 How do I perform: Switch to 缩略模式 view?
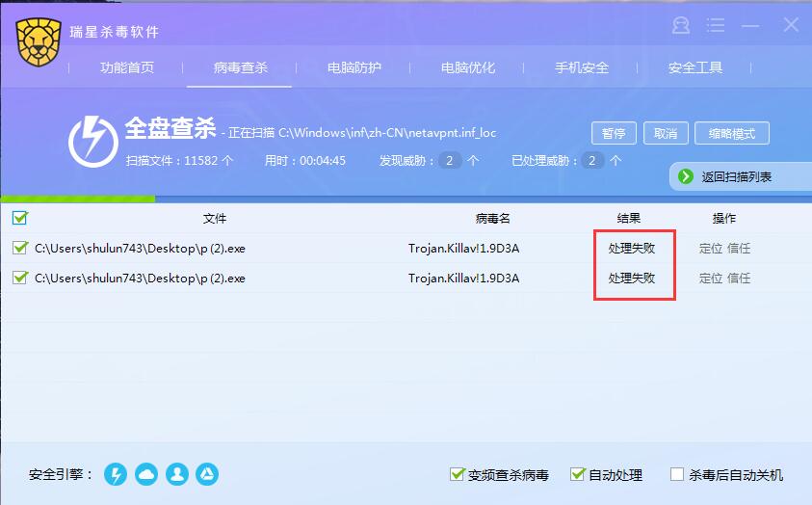coord(732,134)
